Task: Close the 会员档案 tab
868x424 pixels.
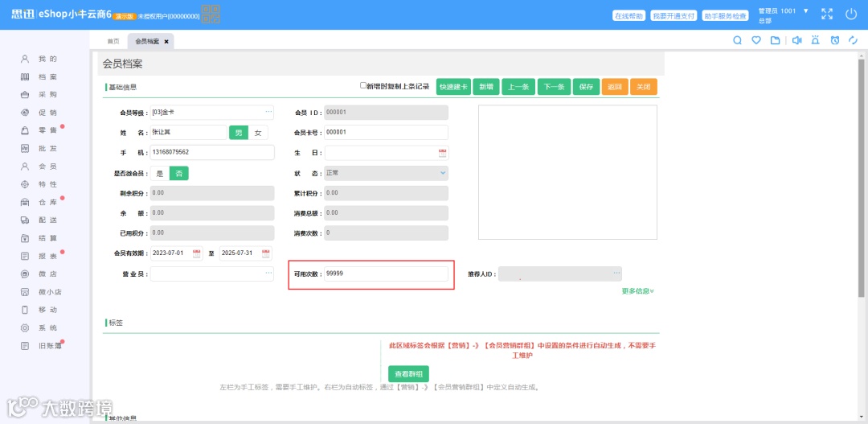Action: tap(166, 42)
